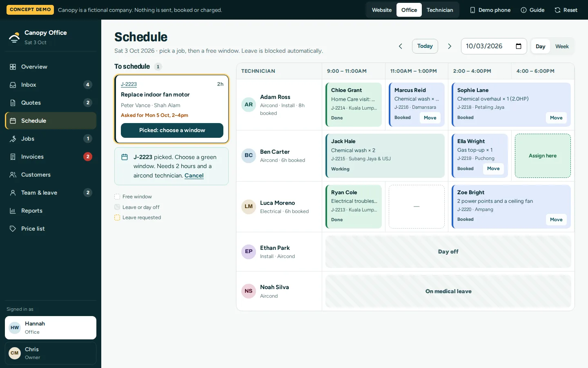Go to next day with right chevron
This screenshot has height=368, width=588.
[450, 46]
